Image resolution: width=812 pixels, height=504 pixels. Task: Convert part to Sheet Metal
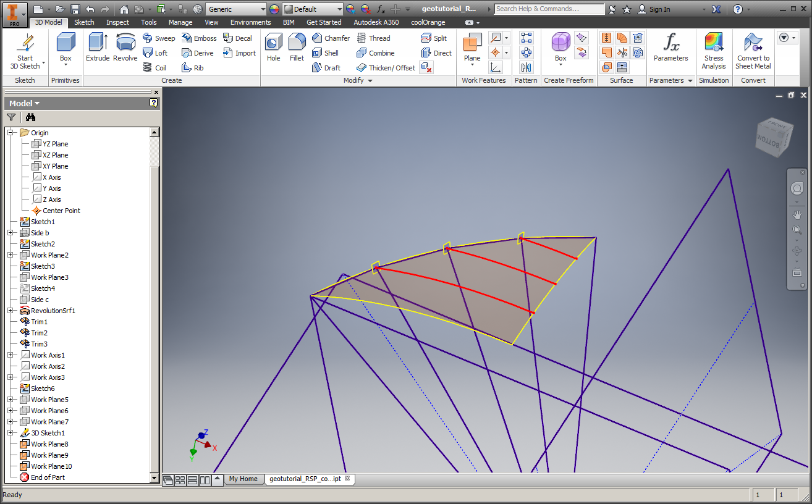[x=753, y=51]
